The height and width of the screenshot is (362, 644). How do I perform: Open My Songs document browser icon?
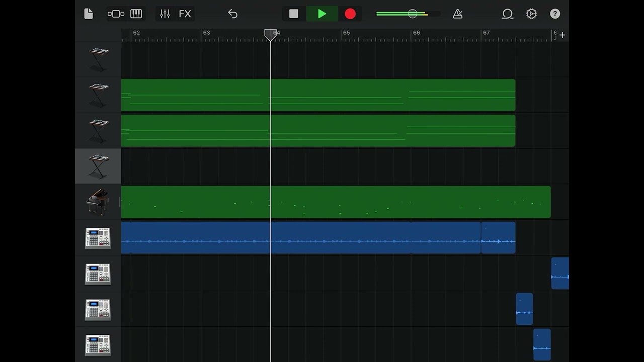point(89,14)
